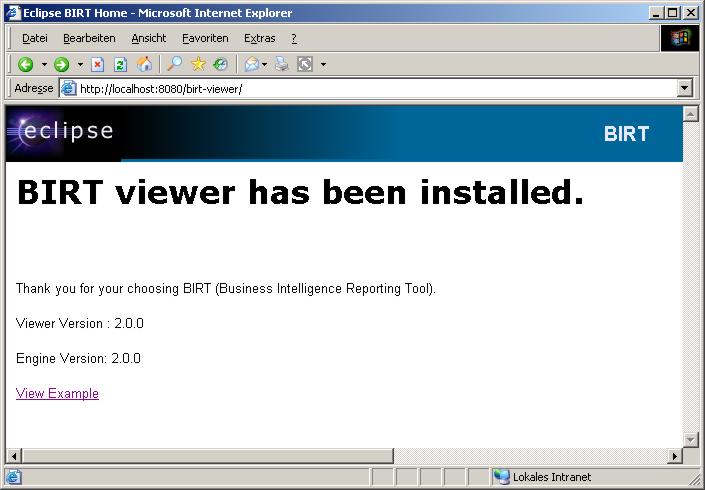
Task: Open Search with the magnifier icon
Action: coord(174,64)
